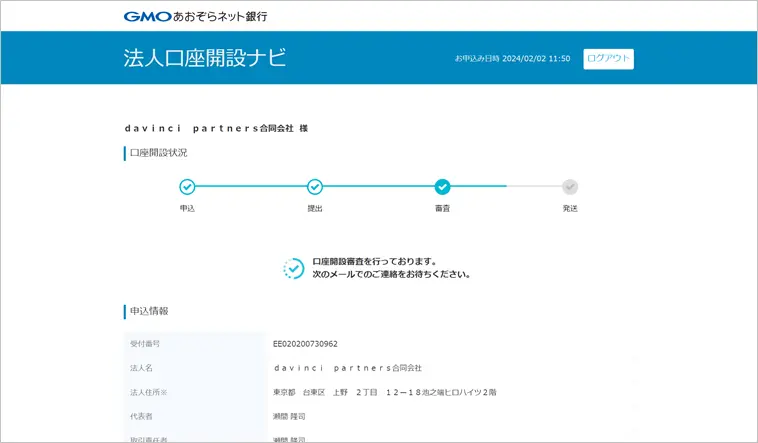Click the 申込情報 section heading

pyautogui.click(x=149, y=311)
